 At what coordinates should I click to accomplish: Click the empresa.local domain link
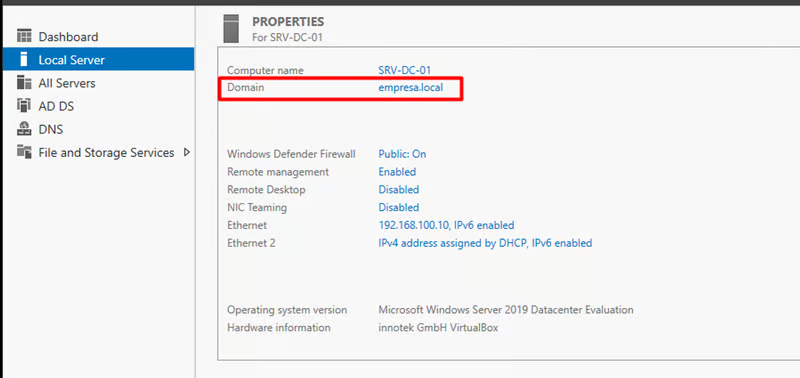[411, 87]
